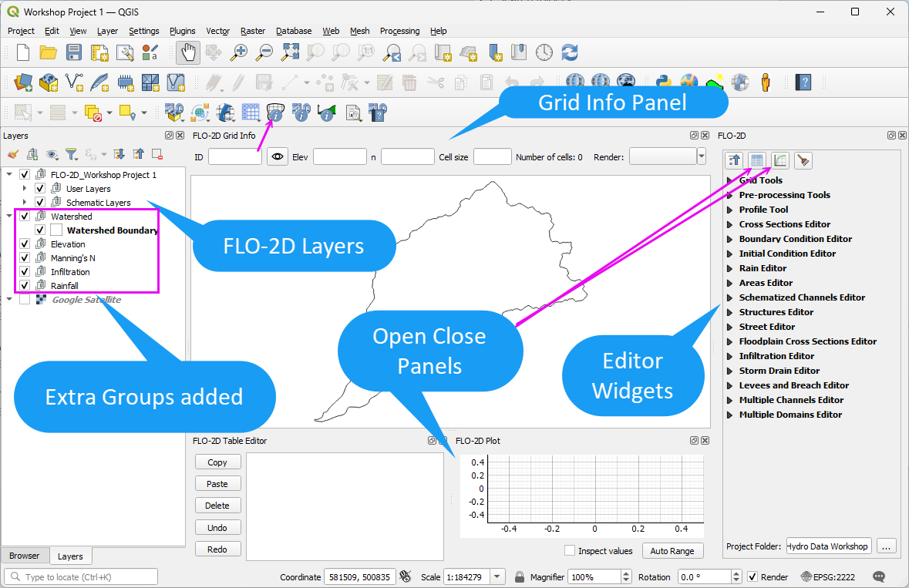Screen dimensions: 909x588
Task: Click the Zoom In magnifier icon
Action: coord(240,52)
